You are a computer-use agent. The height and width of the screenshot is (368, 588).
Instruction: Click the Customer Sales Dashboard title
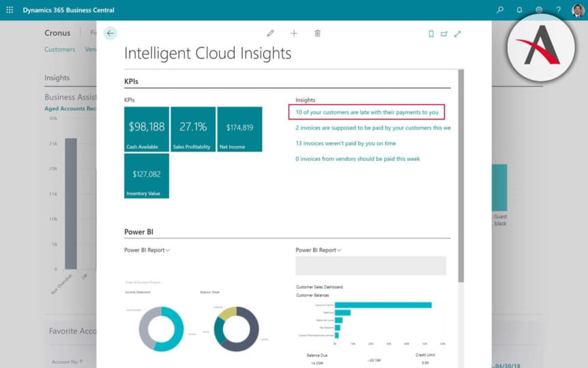point(319,287)
